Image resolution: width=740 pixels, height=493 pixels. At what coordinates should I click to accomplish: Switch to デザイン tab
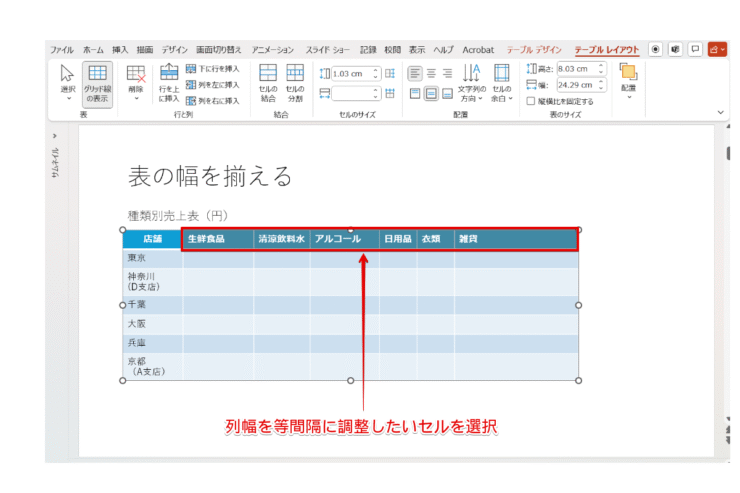click(x=175, y=50)
